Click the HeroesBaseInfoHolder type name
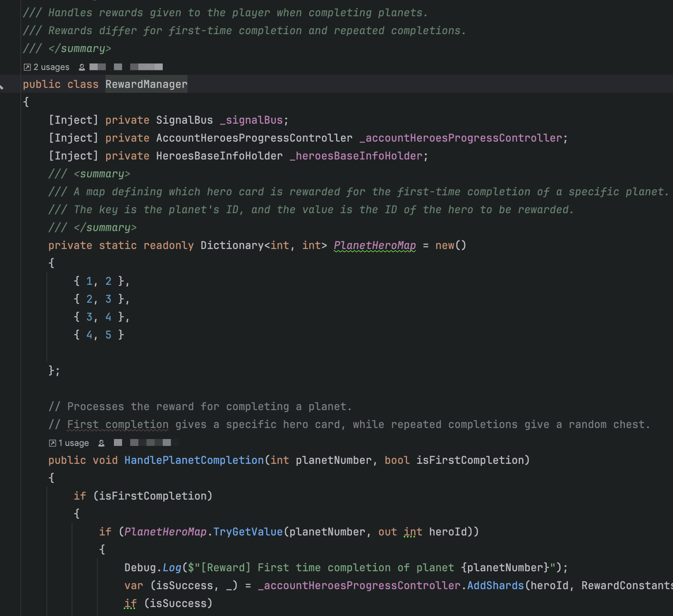Viewport: 673px width, 616px height. click(x=219, y=156)
